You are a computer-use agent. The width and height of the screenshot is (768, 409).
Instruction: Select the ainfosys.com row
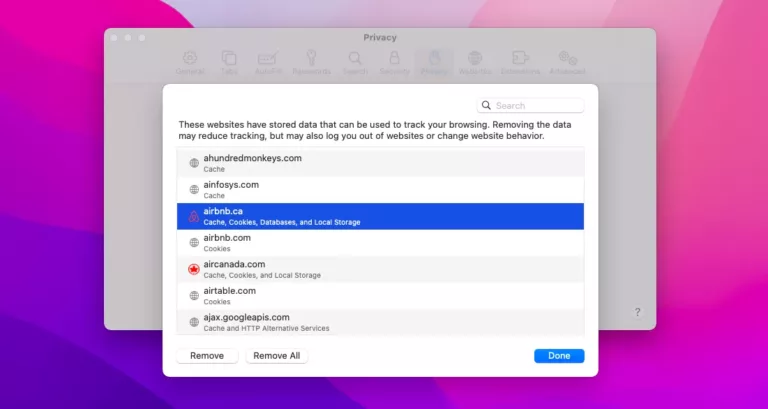click(x=380, y=189)
